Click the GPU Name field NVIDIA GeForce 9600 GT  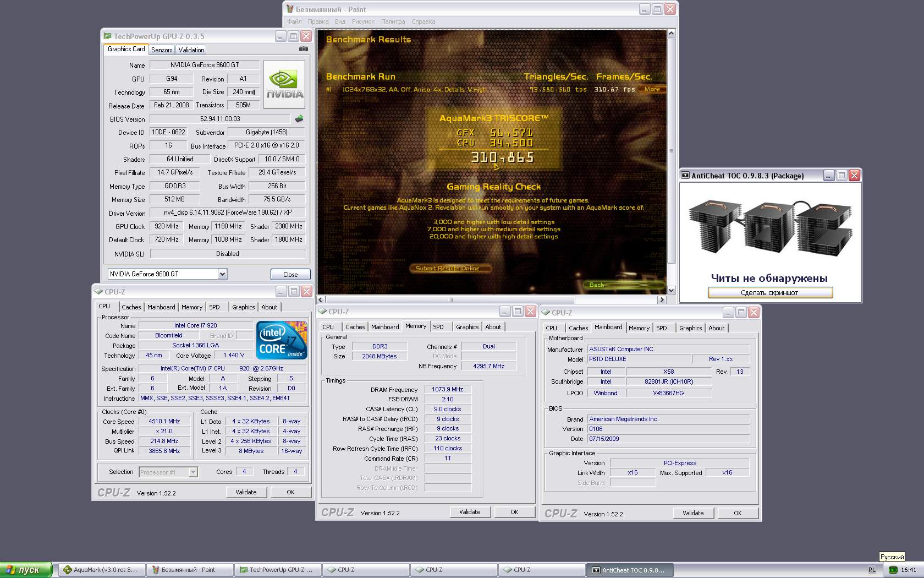pos(205,65)
